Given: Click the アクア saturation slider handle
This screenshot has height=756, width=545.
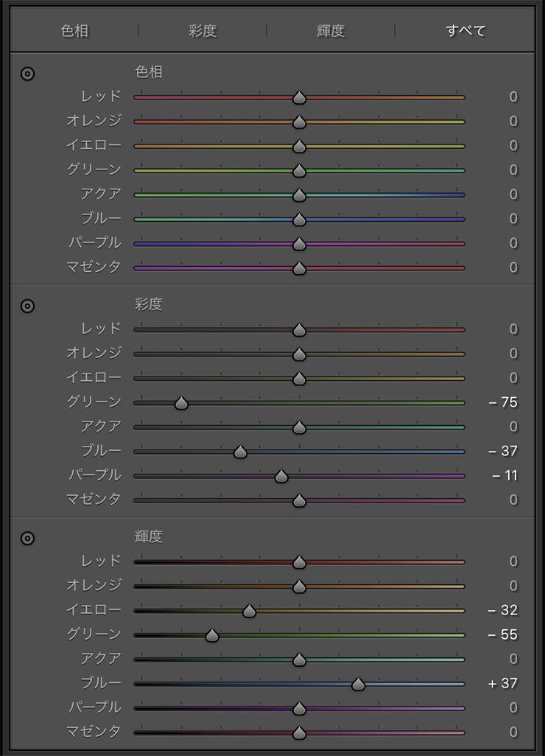Looking at the screenshot, I should coord(299,427).
